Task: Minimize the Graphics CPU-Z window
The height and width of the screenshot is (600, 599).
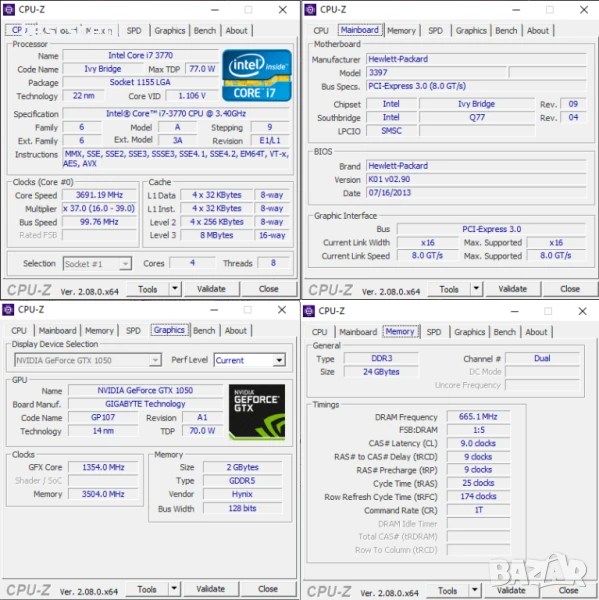Action: coord(214,310)
